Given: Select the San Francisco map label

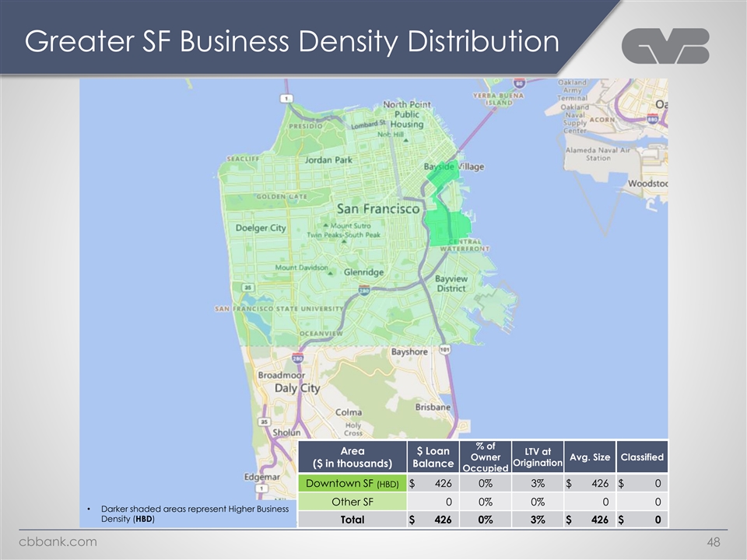Looking at the screenshot, I should coord(377,208).
